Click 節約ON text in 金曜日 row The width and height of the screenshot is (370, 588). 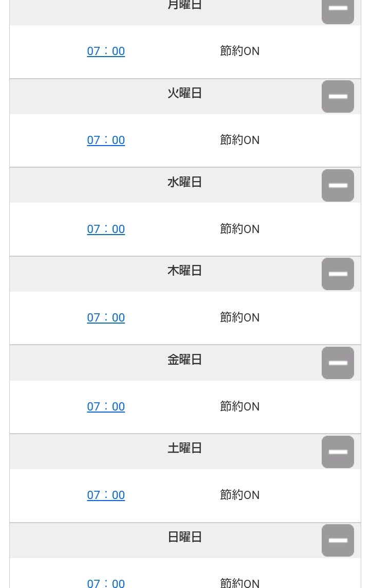239,406
